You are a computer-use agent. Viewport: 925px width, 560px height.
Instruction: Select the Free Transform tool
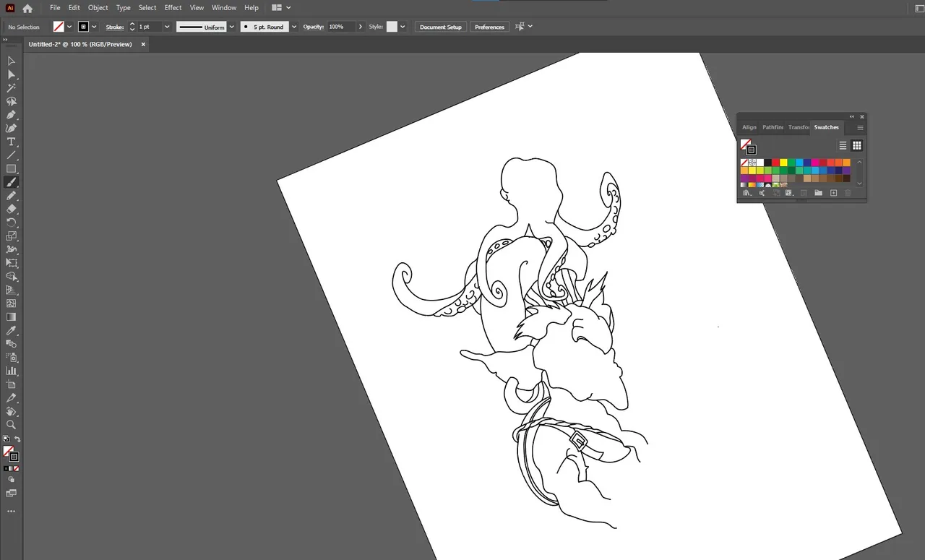pyautogui.click(x=12, y=263)
